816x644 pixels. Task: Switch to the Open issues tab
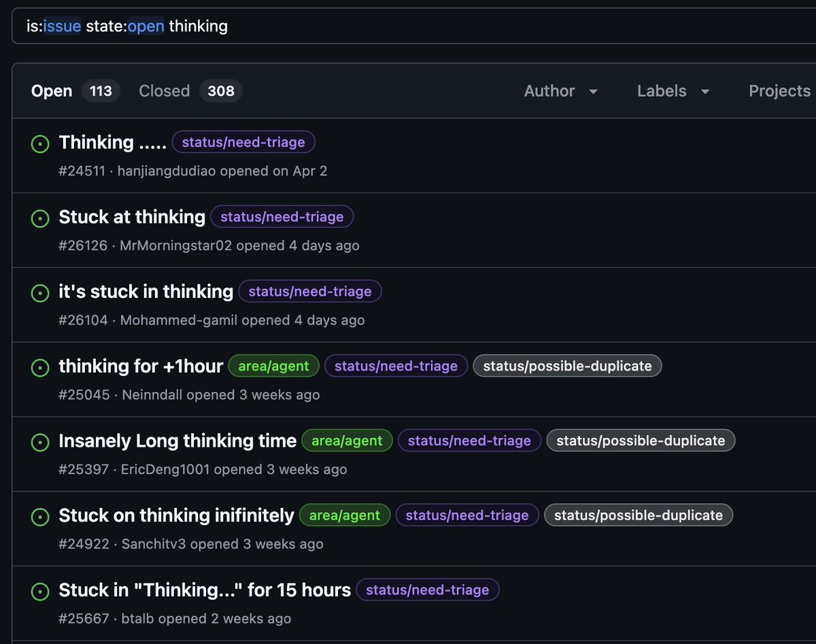click(x=75, y=91)
